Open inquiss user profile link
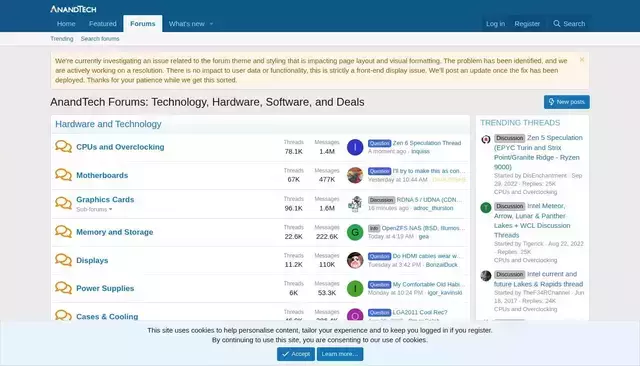 (x=420, y=151)
